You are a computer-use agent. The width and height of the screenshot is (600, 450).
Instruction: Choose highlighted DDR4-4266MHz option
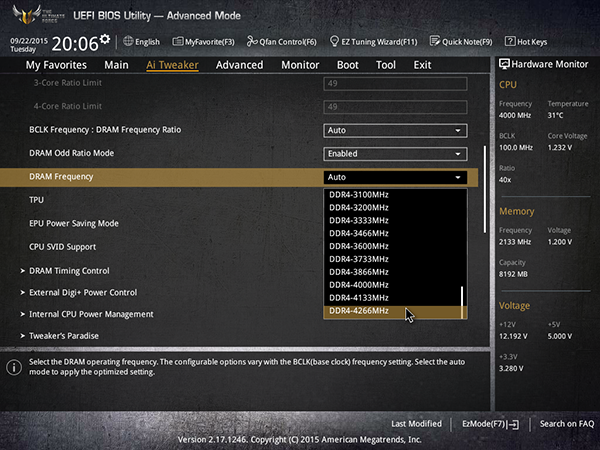(x=395, y=311)
